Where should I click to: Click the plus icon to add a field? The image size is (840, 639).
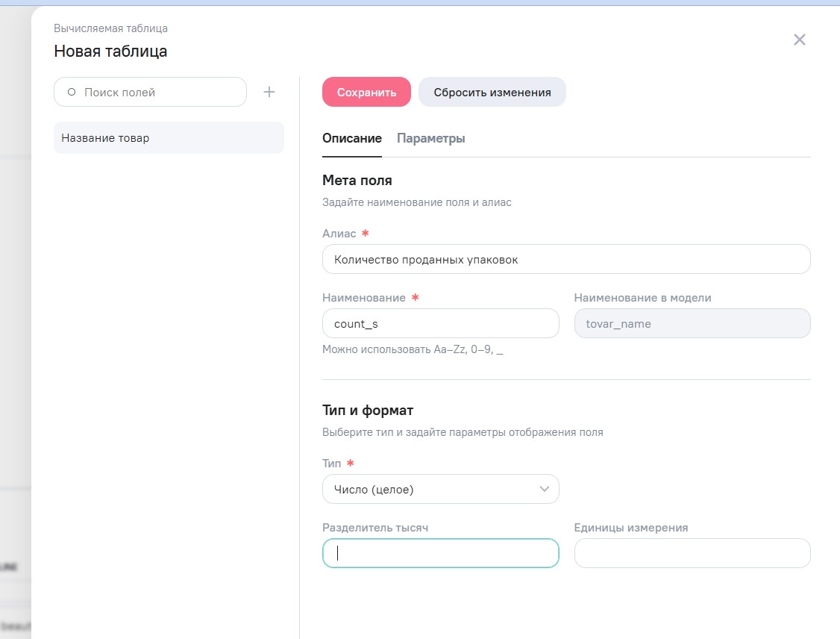269,92
